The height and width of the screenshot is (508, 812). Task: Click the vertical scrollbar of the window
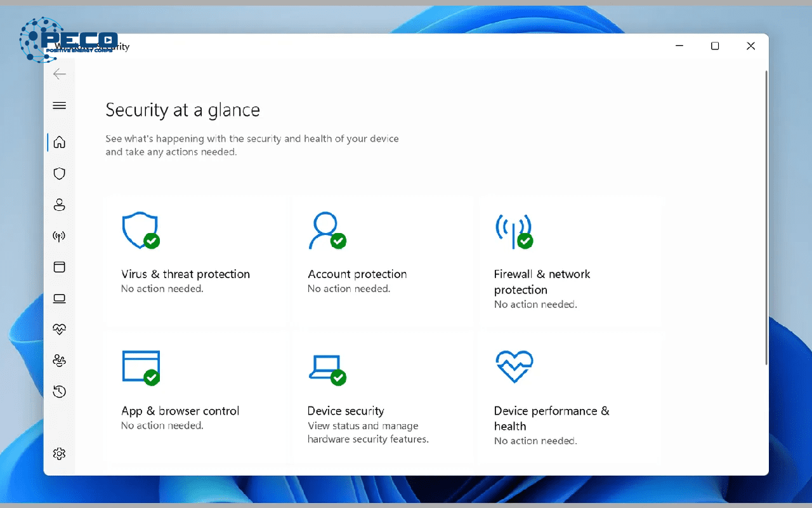pyautogui.click(x=766, y=218)
